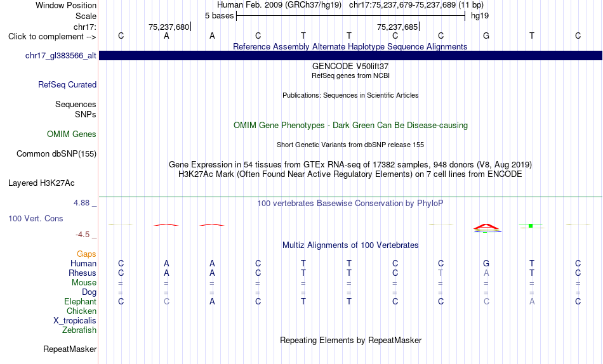Image resolution: width=603 pixels, height=364 pixels.
Task: Click the Dog species row label
Action: coord(89,292)
